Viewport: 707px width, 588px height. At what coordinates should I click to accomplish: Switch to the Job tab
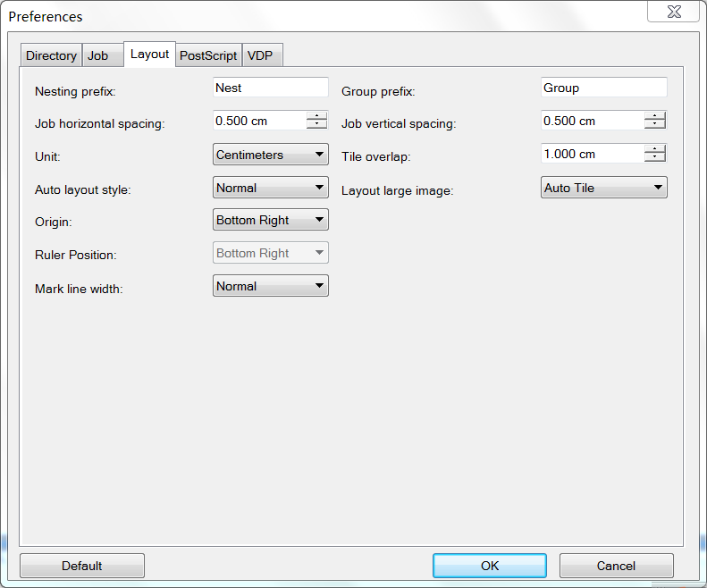(x=103, y=55)
